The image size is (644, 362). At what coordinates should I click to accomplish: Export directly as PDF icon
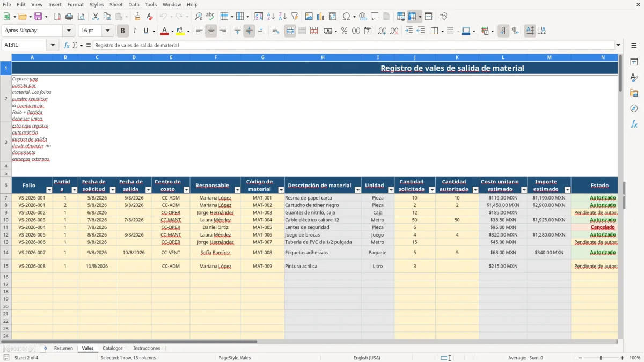57,16
